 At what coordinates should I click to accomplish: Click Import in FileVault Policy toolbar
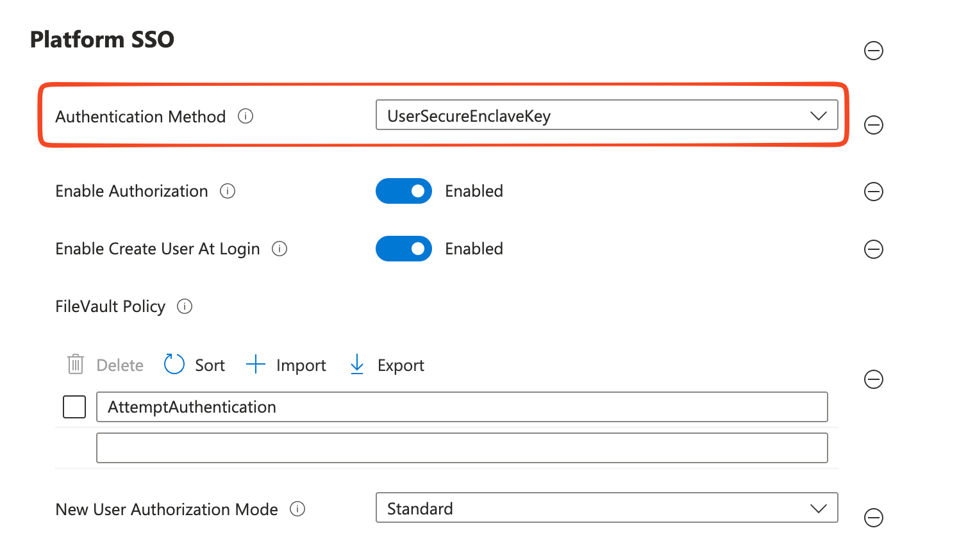coord(287,365)
